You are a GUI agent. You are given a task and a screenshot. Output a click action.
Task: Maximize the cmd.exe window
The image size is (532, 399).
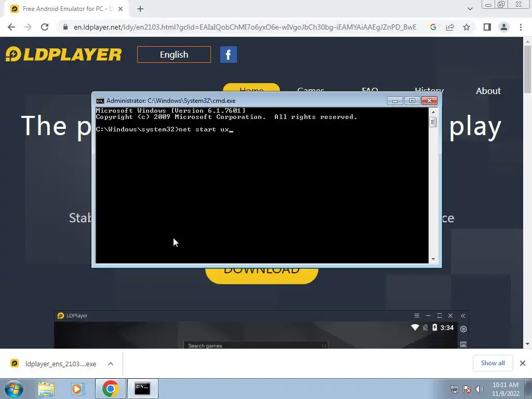tap(412, 101)
